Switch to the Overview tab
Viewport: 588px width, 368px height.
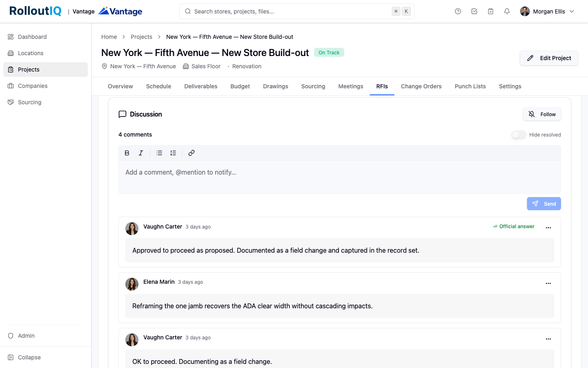click(120, 86)
